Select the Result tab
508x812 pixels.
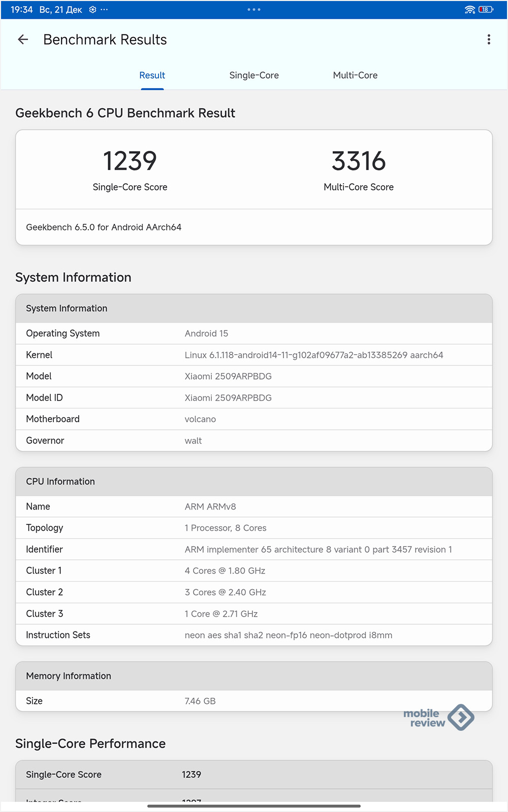[152, 75]
